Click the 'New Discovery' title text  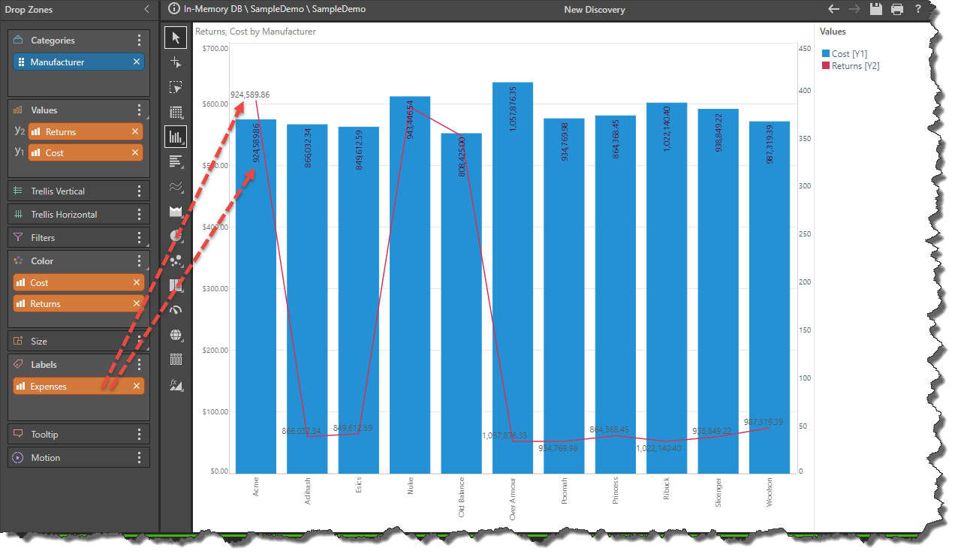pos(595,10)
